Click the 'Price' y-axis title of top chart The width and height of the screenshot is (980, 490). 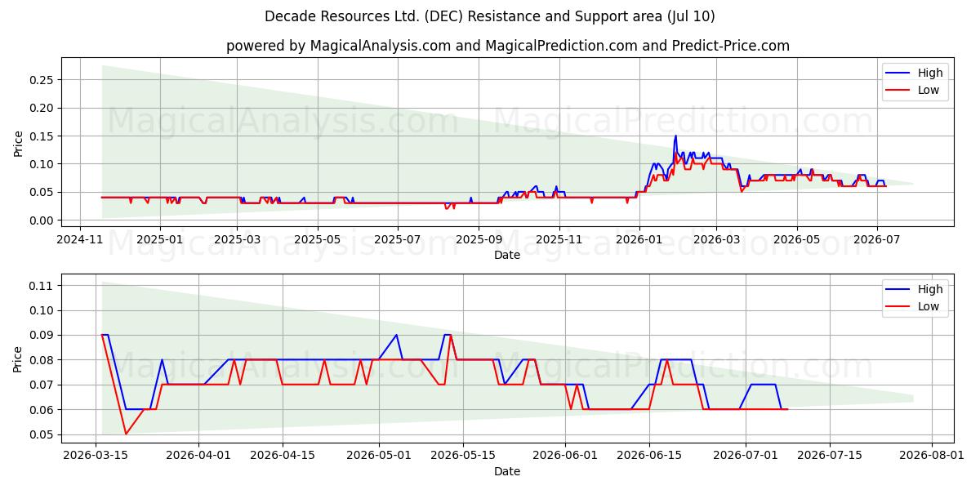[x=18, y=143]
